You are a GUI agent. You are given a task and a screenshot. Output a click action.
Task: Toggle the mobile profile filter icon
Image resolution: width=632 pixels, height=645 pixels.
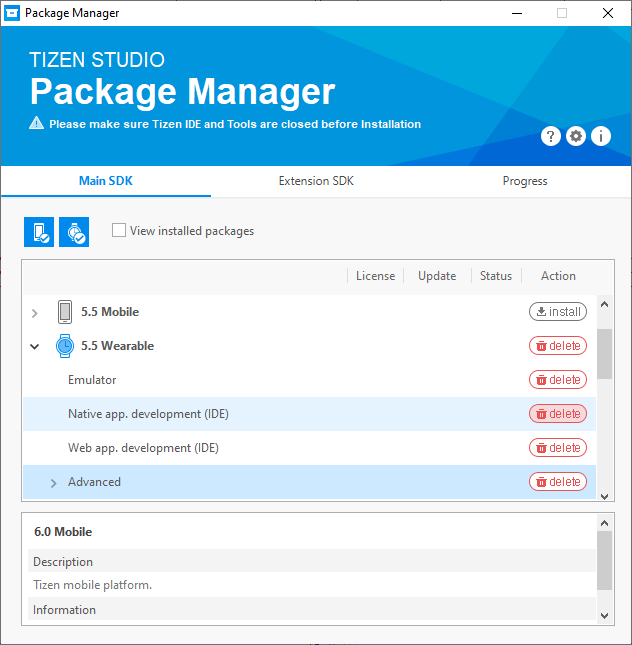coord(39,232)
